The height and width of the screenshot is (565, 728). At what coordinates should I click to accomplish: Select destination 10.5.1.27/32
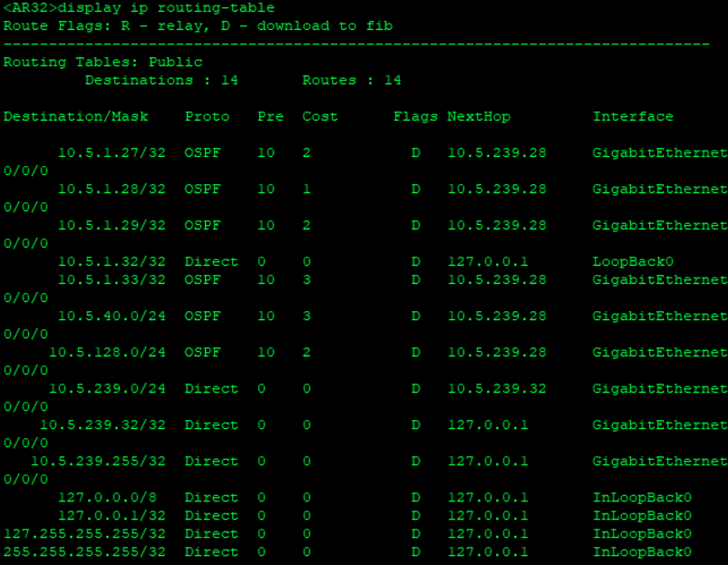tap(112, 152)
